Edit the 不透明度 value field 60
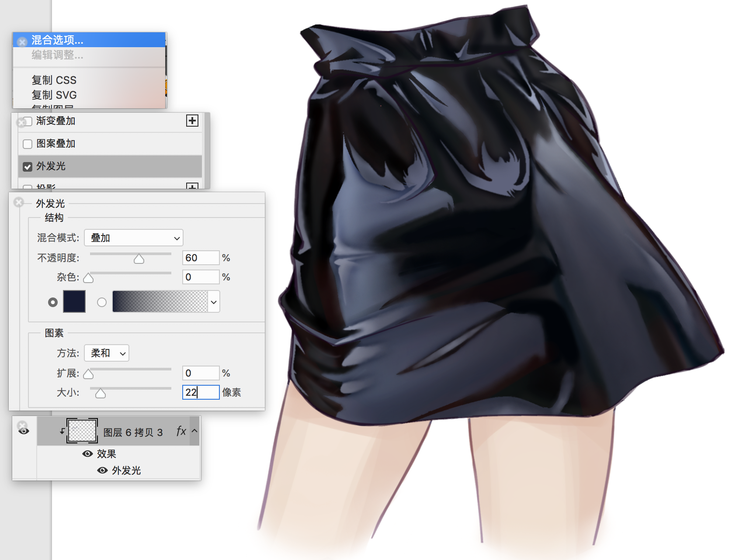 pyautogui.click(x=201, y=258)
